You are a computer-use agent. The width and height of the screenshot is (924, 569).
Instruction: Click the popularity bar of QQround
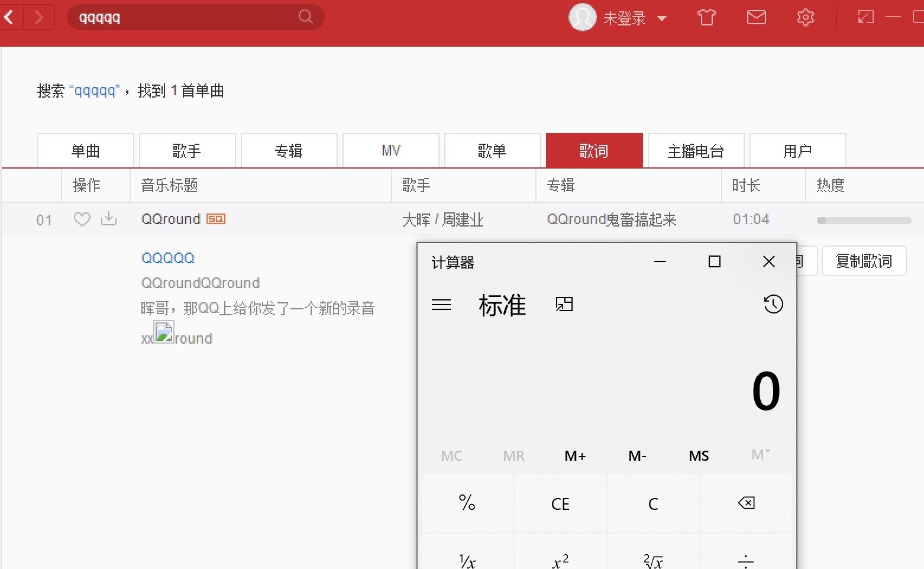[864, 221]
